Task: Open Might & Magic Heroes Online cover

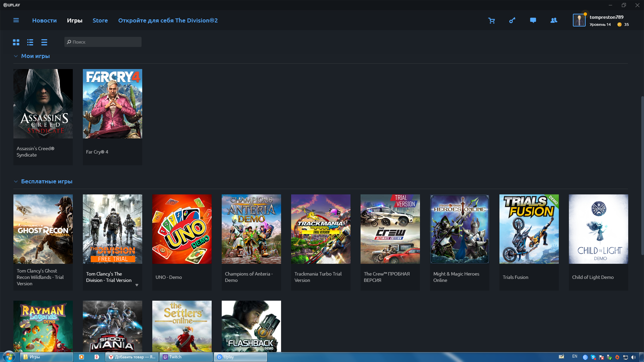Action: tap(460, 229)
